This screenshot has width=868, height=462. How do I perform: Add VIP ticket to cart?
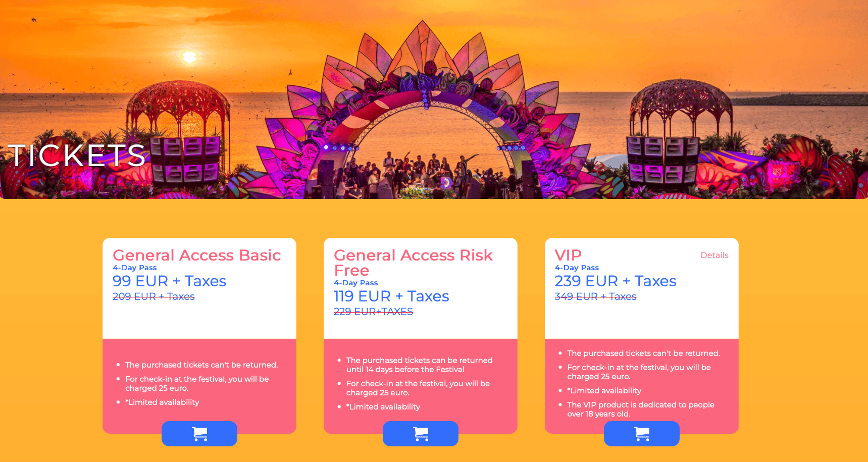(x=642, y=434)
